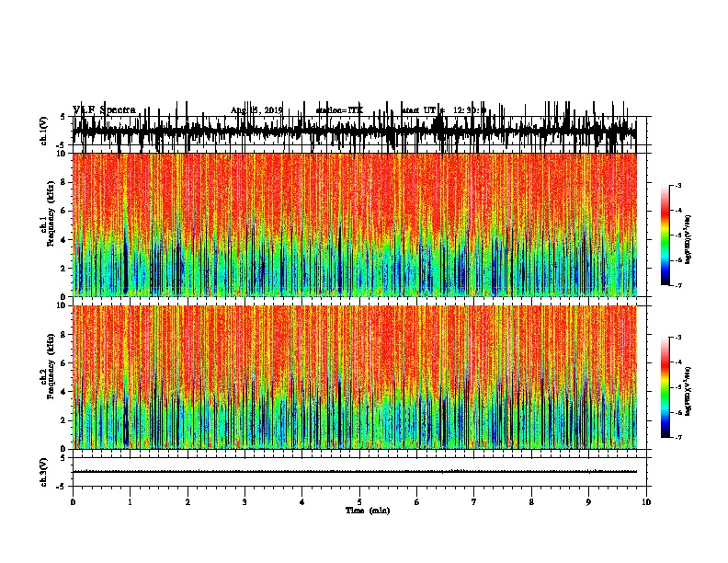
Task: Click the "-3" tick on ch.2 colorbar
Action: point(678,338)
